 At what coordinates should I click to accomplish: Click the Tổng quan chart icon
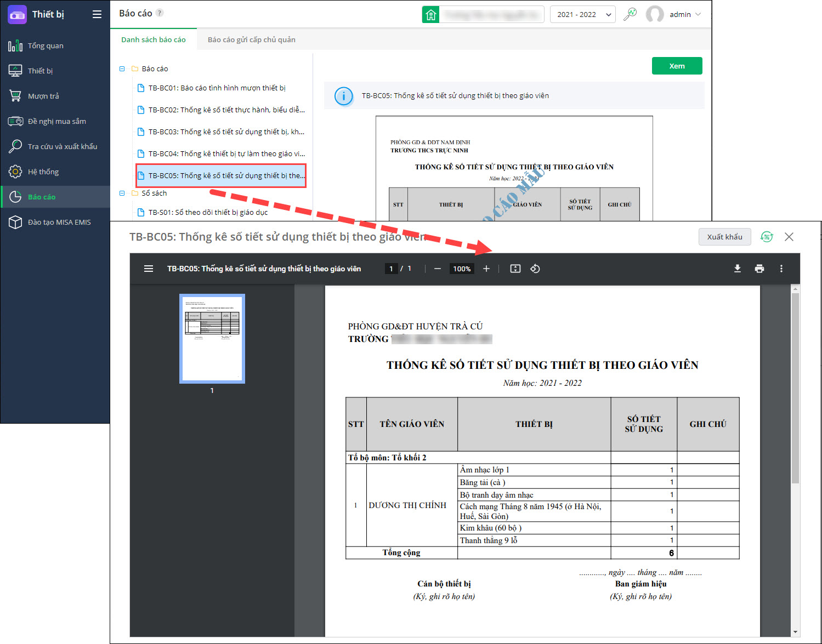15,45
